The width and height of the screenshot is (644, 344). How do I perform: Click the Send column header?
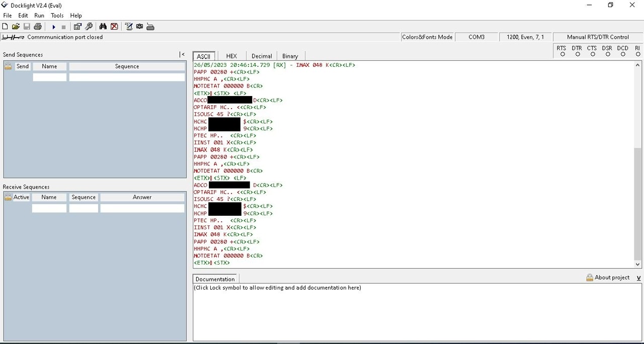[23, 66]
